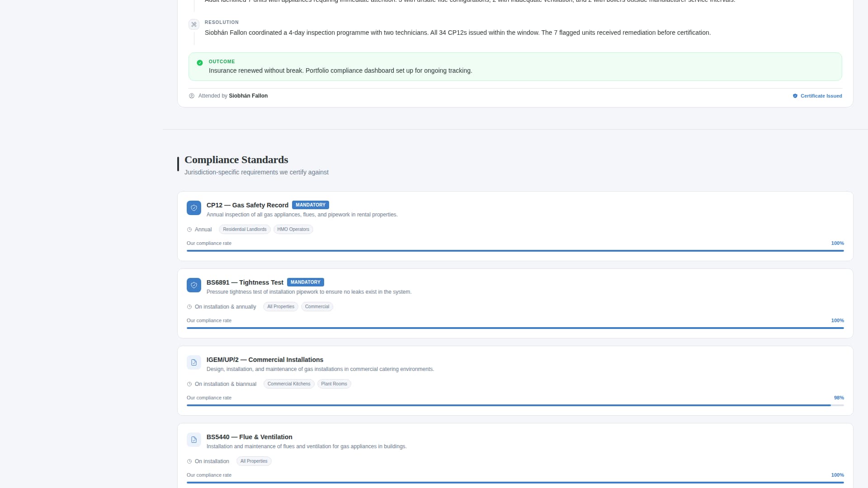Click the Certificate Issued shield icon
Screen dimensions: 868x488
pyautogui.click(x=795, y=96)
